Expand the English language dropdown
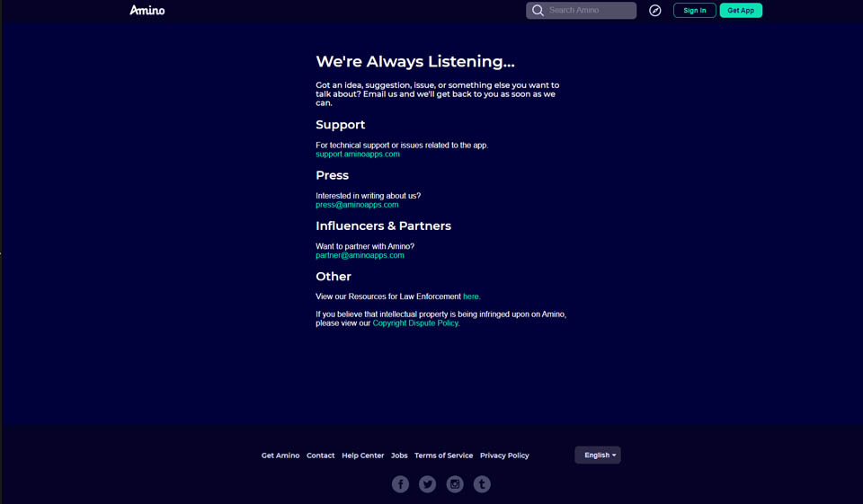 pyautogui.click(x=598, y=455)
